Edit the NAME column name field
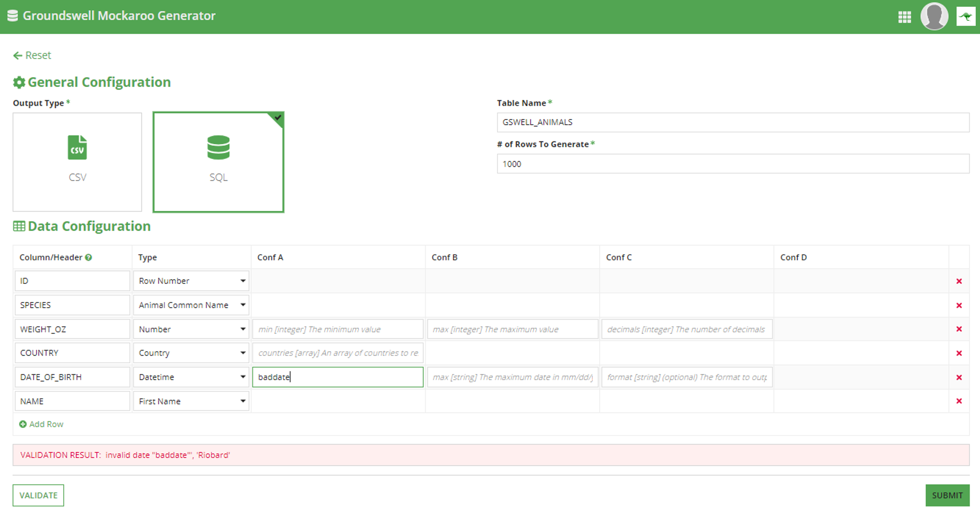Image resolution: width=980 pixels, height=515 pixels. tap(72, 401)
